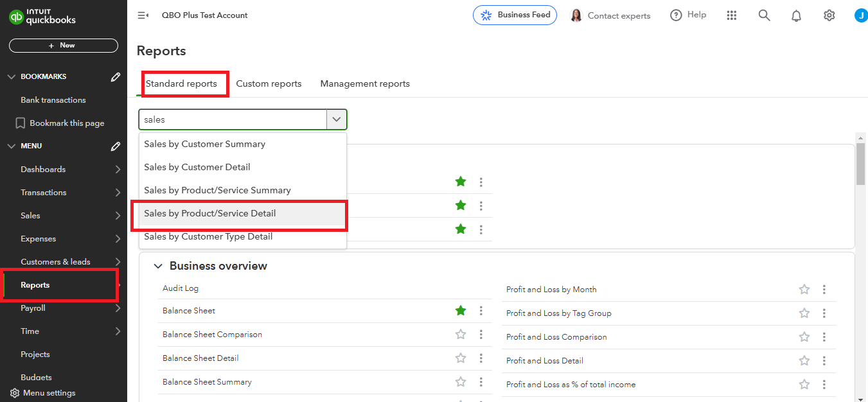
Task: Edit bookmarks with the pencil icon
Action: (x=116, y=77)
